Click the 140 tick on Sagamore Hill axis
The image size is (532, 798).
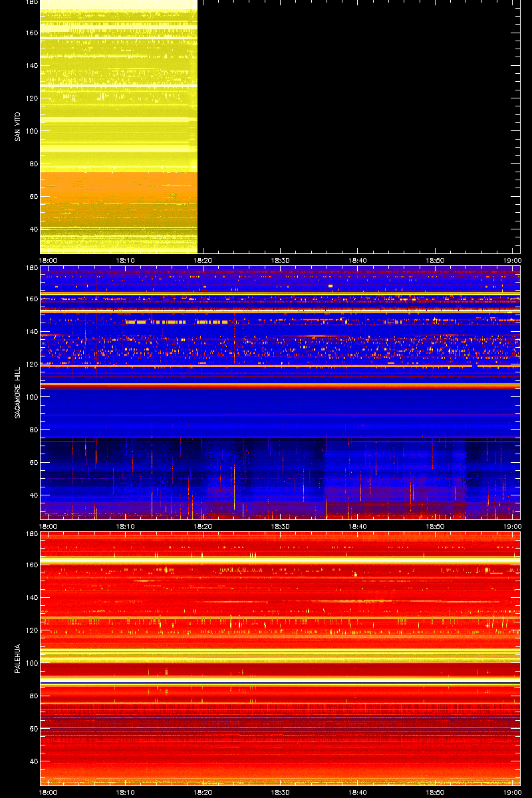click(x=31, y=331)
